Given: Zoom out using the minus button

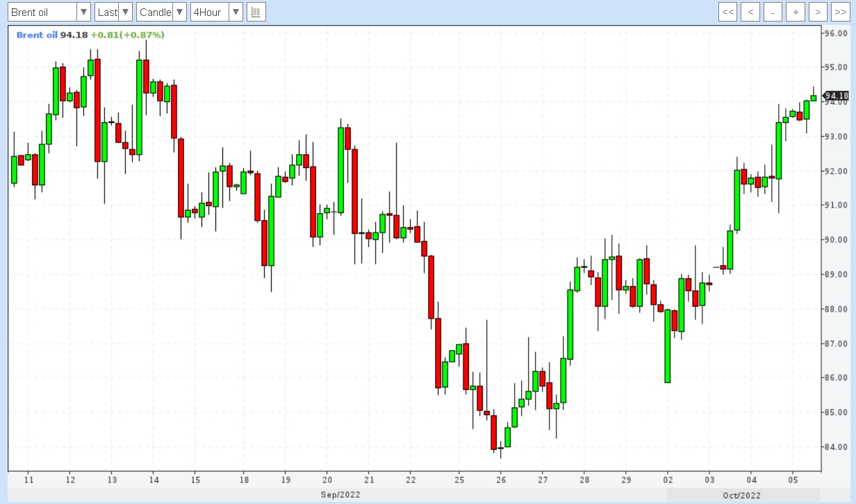Looking at the screenshot, I should pos(773,12).
